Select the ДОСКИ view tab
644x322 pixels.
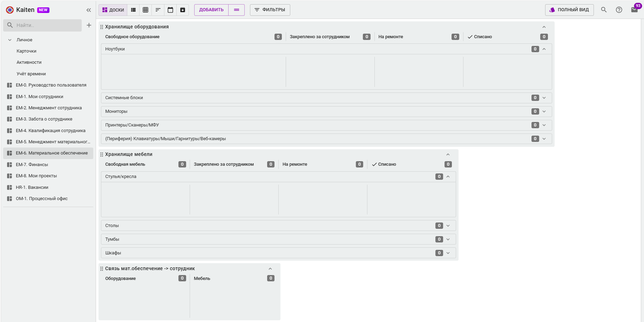point(113,10)
